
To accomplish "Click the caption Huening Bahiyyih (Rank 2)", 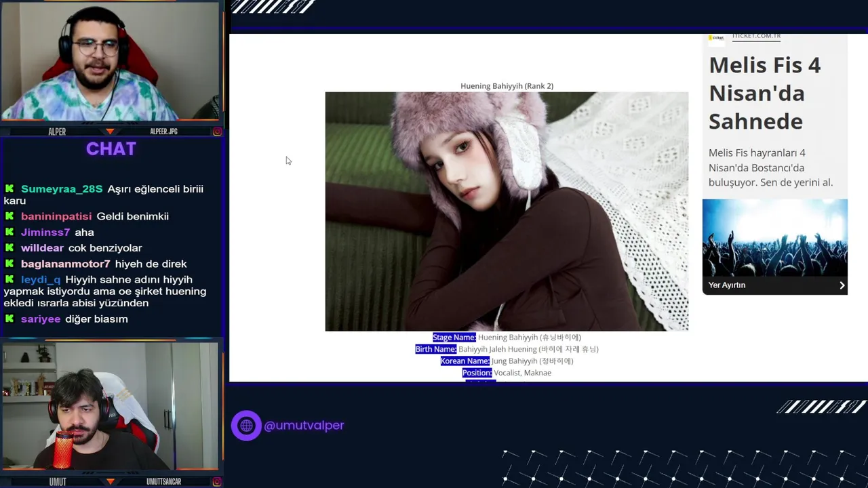I will pos(507,86).
